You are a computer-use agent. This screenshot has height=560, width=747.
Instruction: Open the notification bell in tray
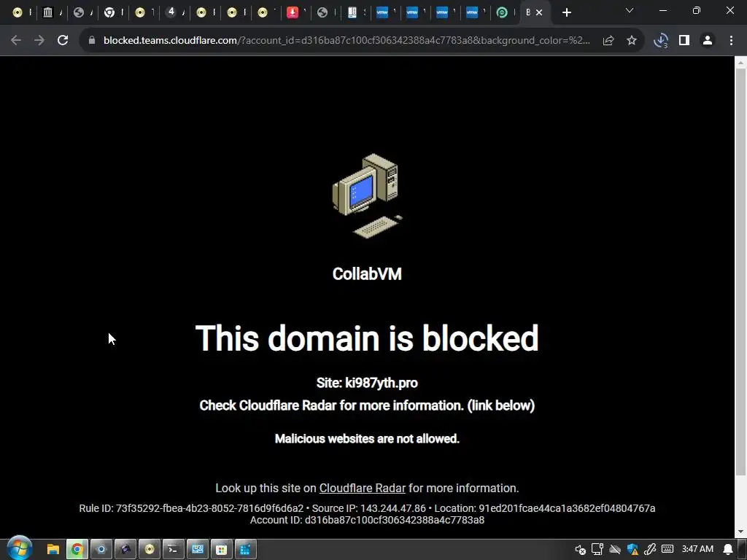(728, 550)
